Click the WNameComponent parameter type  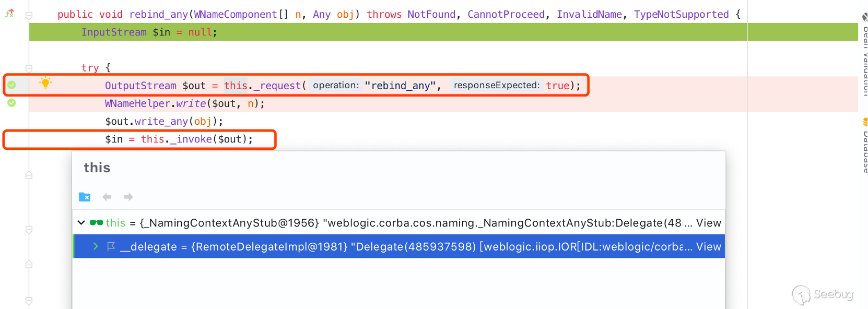point(236,15)
